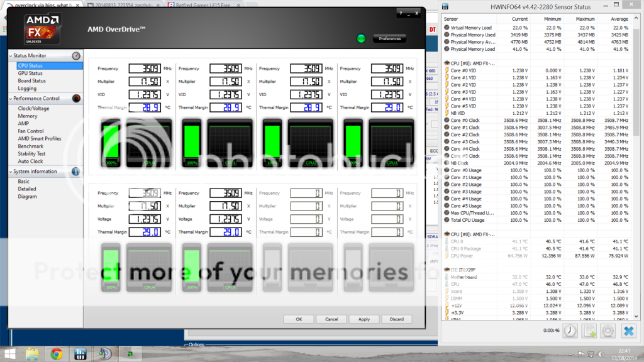The width and height of the screenshot is (644, 362).
Task: Apply the OverDrive settings
Action: [x=364, y=319]
